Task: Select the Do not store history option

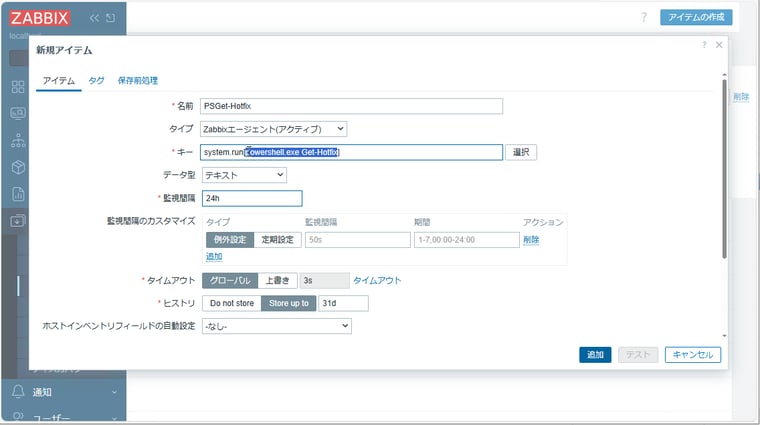Action: tap(232, 303)
